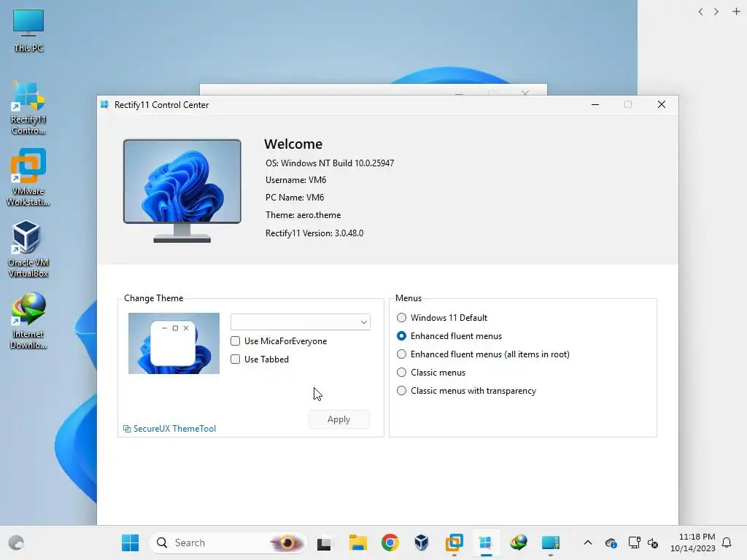Click the widgets icon on taskbar left
The width and height of the screenshot is (747, 560).
click(16, 542)
